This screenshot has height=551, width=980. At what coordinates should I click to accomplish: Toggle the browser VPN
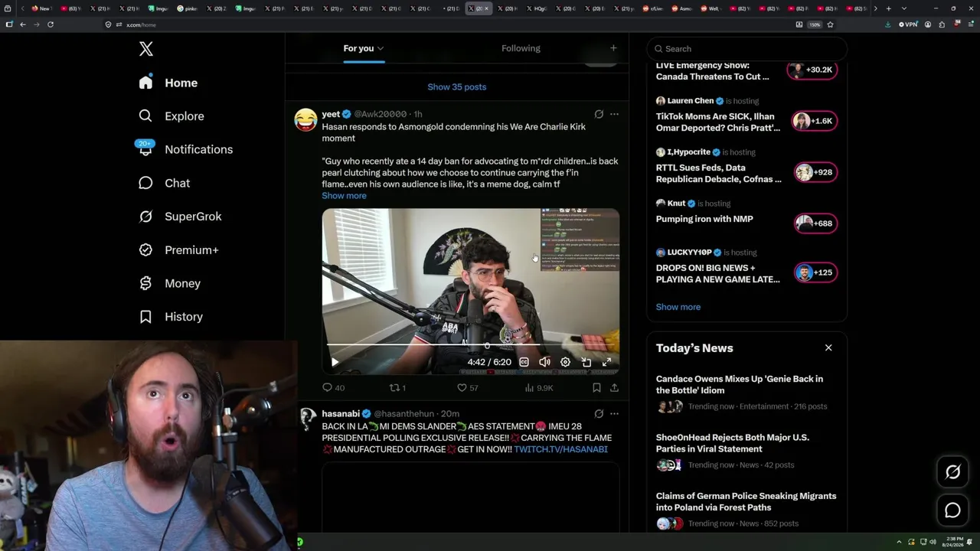(x=908, y=24)
